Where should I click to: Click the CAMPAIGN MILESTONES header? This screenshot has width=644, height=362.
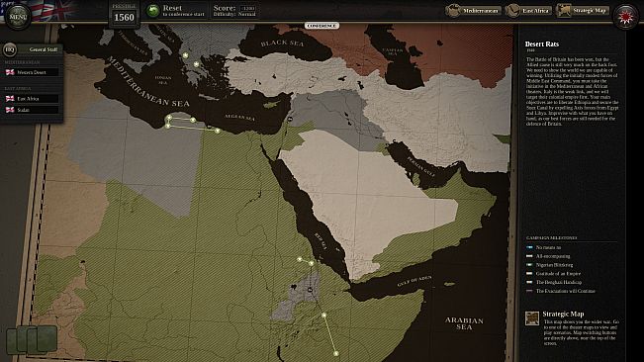click(552, 238)
